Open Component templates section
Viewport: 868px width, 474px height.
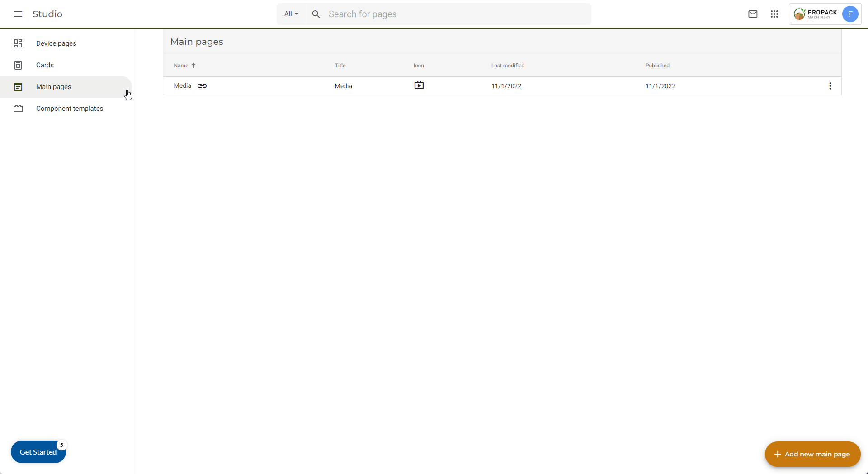tap(69, 109)
